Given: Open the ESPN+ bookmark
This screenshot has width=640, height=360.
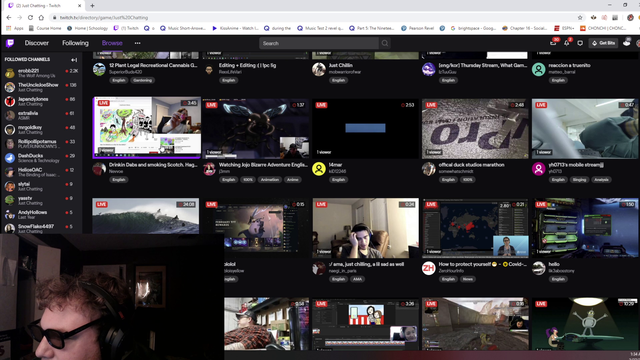Looking at the screenshot, I should tap(564, 28).
